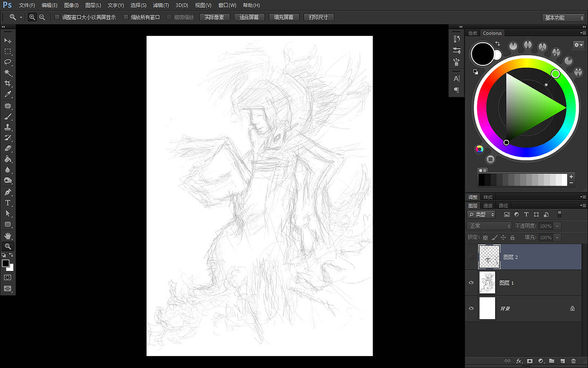
Task: Toggle lock all padlock in 锁定 row
Action: pos(512,237)
